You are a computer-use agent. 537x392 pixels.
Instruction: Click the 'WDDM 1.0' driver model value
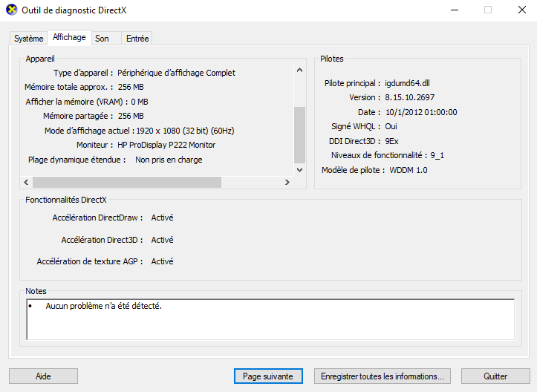click(x=409, y=170)
